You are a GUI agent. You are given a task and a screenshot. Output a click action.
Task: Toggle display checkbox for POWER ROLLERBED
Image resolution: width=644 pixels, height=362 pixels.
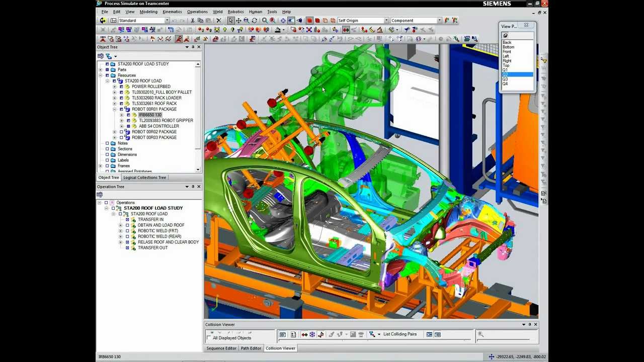click(121, 86)
